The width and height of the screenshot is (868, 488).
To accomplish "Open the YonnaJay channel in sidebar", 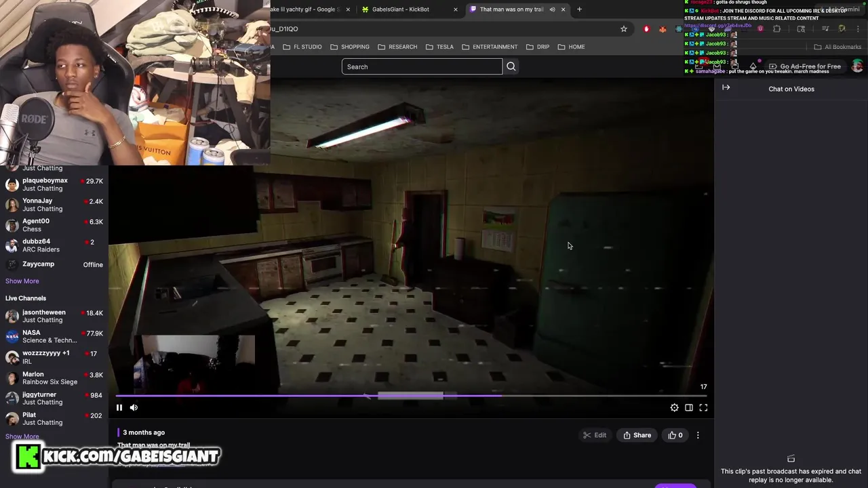I will [x=54, y=205].
